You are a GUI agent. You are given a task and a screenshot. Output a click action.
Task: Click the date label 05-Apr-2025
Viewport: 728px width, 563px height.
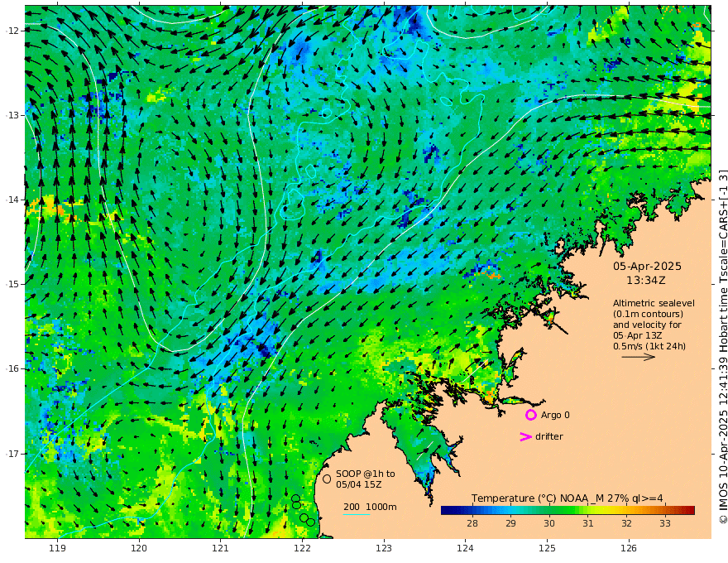click(647, 266)
